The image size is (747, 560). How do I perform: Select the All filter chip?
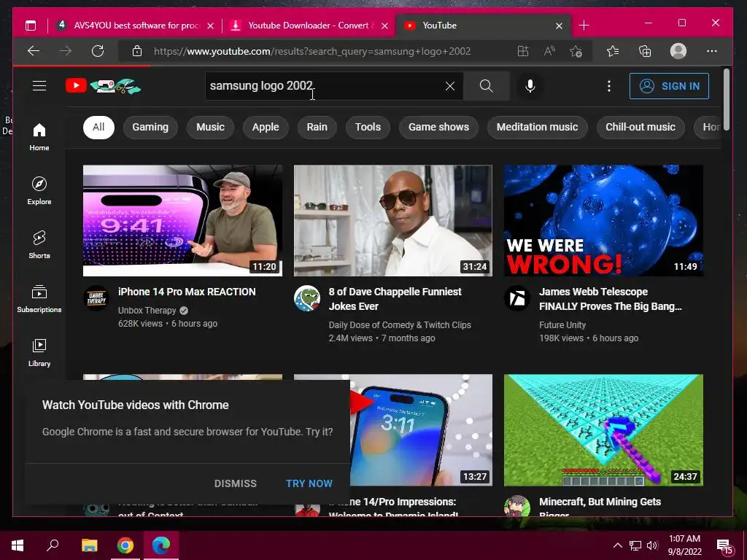98,127
